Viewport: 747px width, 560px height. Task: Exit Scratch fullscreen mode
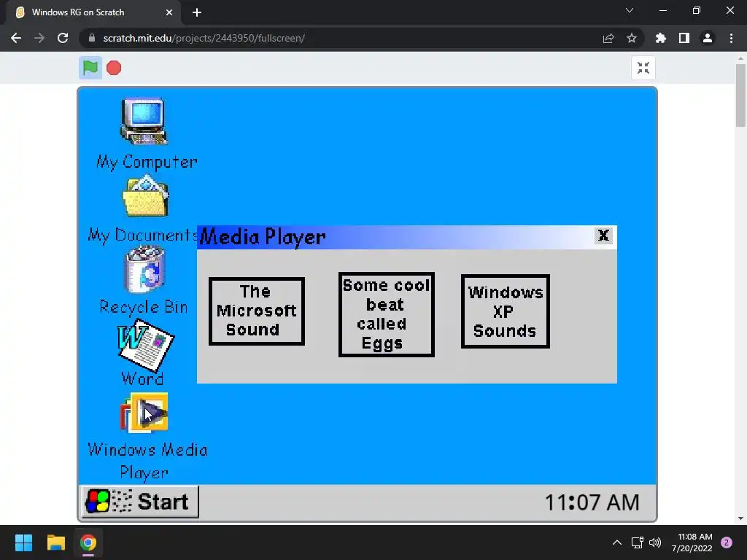pyautogui.click(x=643, y=68)
